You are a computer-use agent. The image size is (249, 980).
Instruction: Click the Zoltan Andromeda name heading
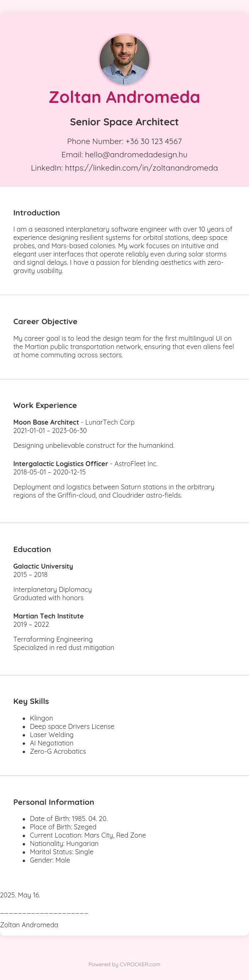[124, 97]
